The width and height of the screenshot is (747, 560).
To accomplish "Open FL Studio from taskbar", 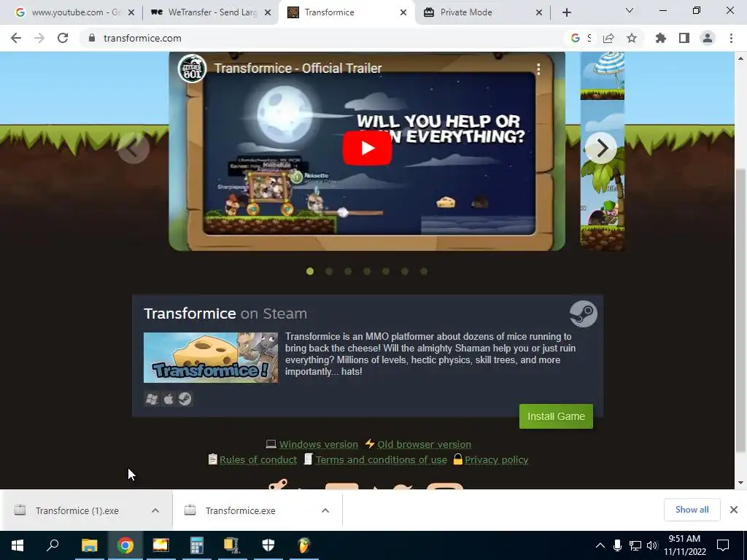I will pyautogui.click(x=304, y=545).
